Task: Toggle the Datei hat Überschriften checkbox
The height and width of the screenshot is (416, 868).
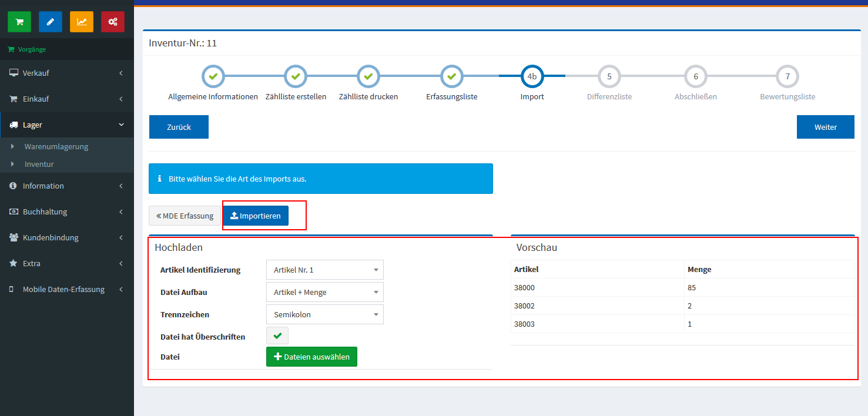Action: [x=277, y=336]
